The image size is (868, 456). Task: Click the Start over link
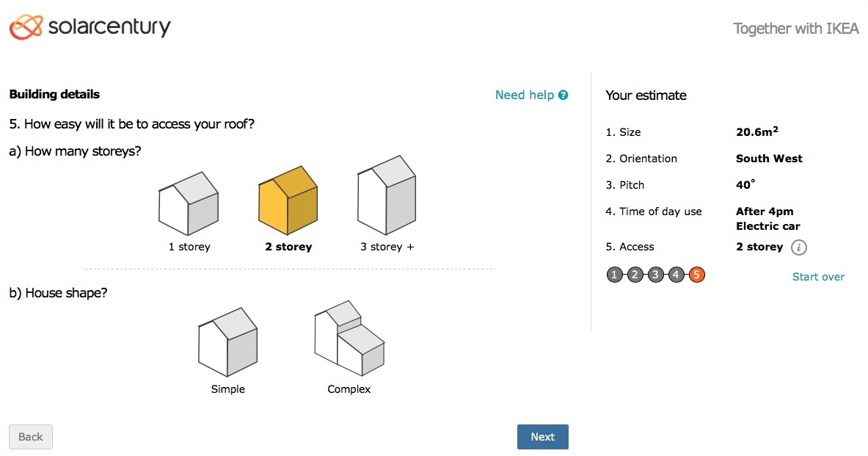(x=818, y=277)
